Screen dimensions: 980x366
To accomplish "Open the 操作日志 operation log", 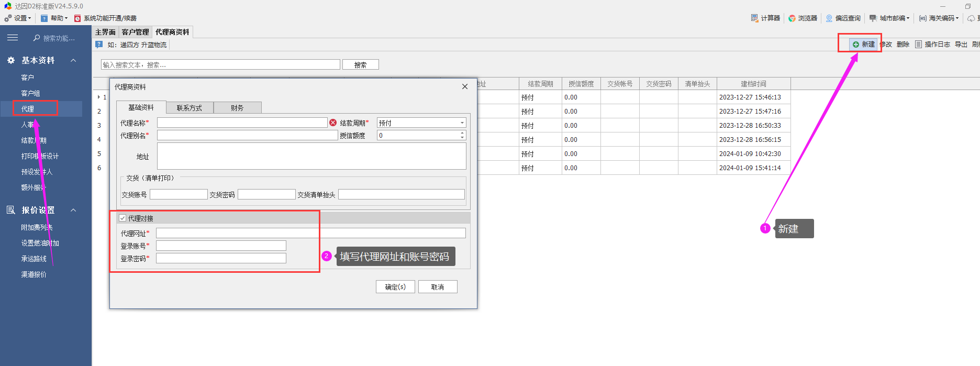I will tap(932, 45).
